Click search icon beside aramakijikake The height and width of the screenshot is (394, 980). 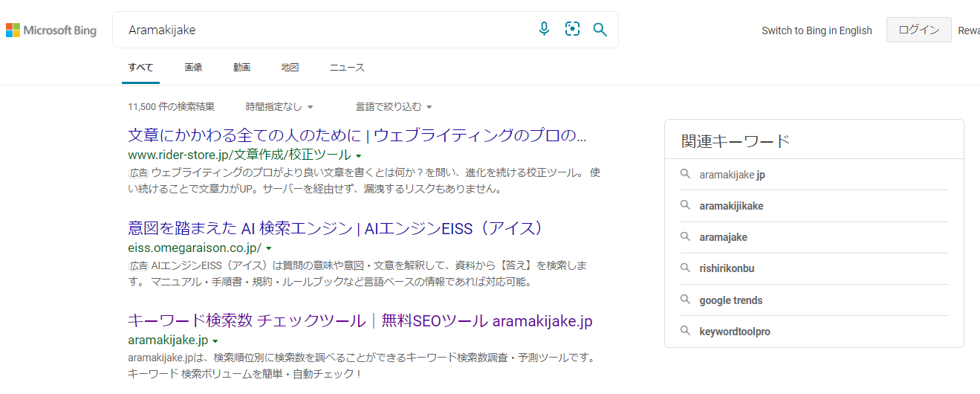coord(686,205)
